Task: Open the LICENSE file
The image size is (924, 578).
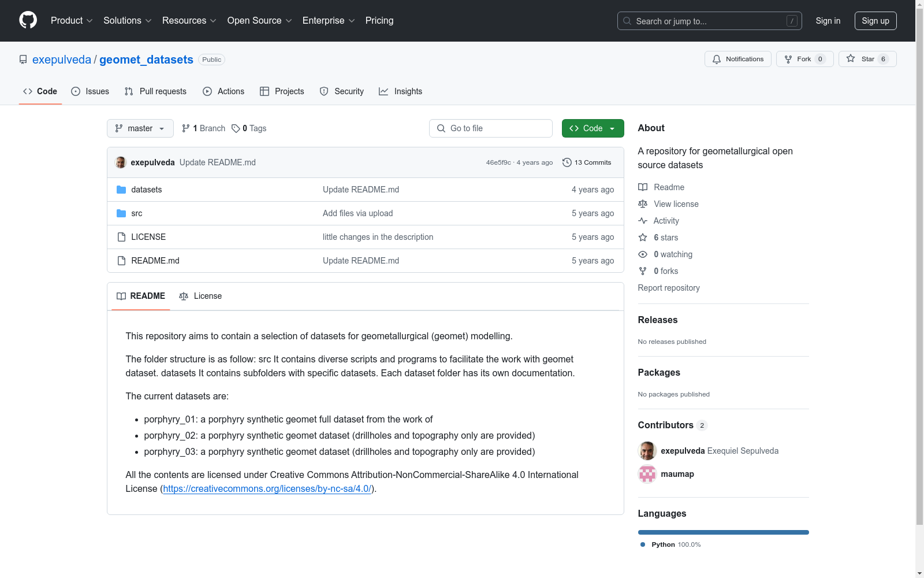Action: coord(148,237)
